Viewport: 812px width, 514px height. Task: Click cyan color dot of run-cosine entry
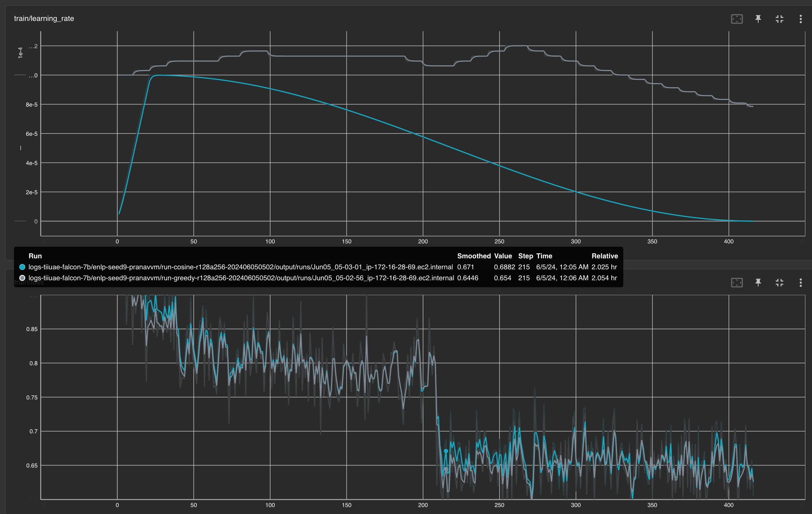click(22, 267)
